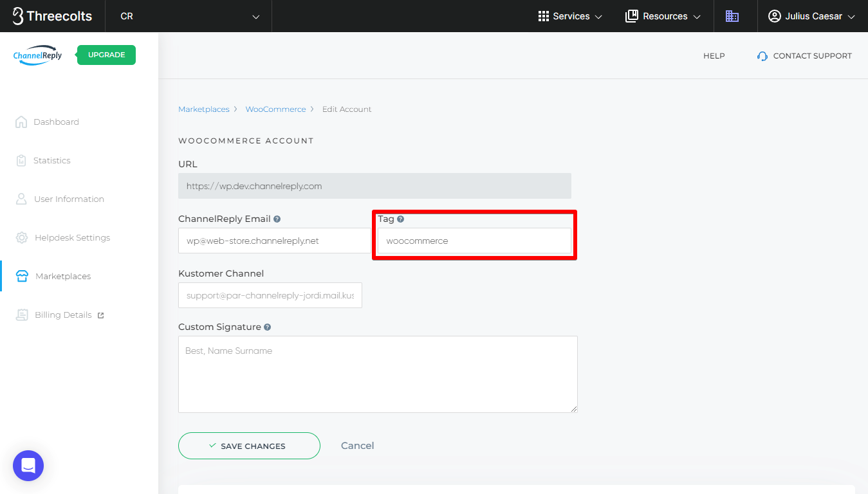Image resolution: width=868 pixels, height=494 pixels.
Task: Click the ChannelReply Email help icon
Action: tap(277, 219)
